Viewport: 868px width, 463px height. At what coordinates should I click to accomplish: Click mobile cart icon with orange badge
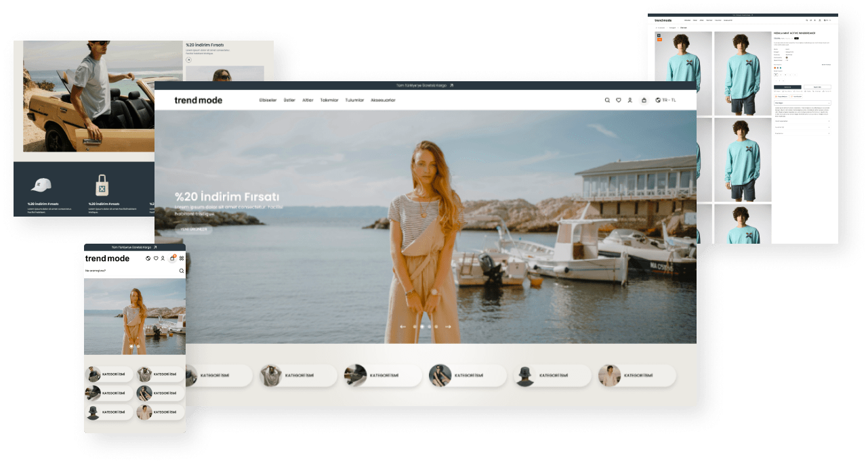click(x=173, y=258)
